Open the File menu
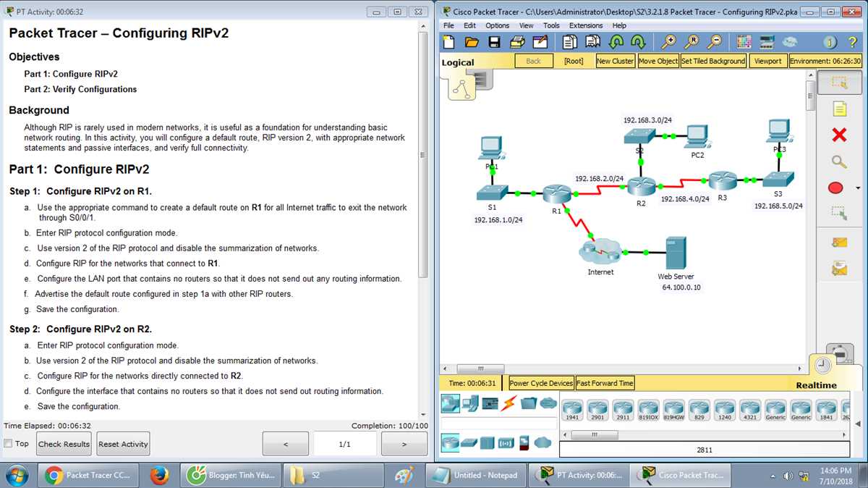 [x=449, y=25]
